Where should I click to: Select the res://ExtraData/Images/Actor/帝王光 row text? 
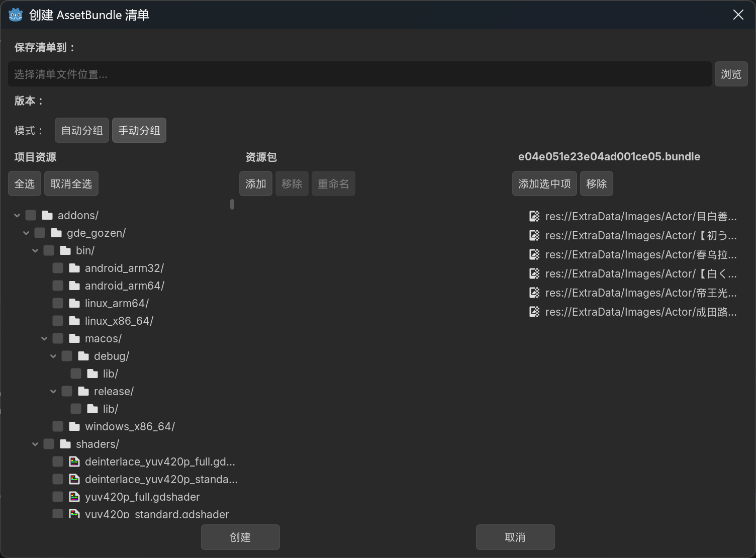tap(641, 293)
